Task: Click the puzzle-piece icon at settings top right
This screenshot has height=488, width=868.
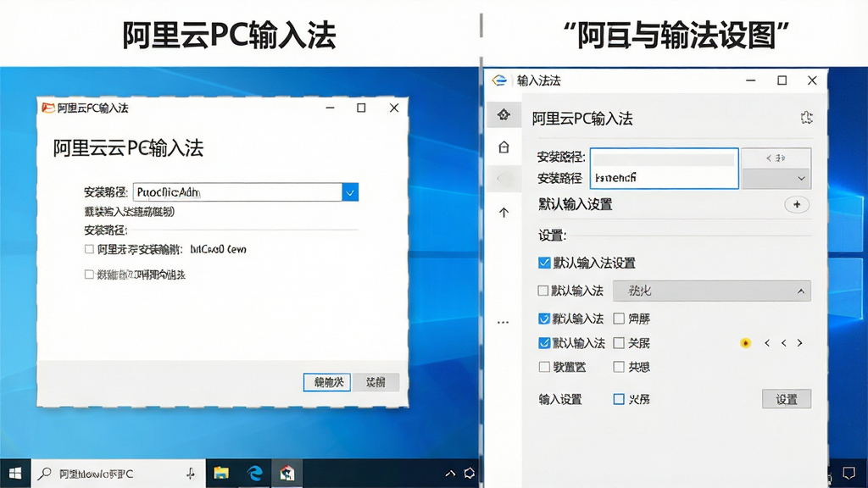Action: 807,117
